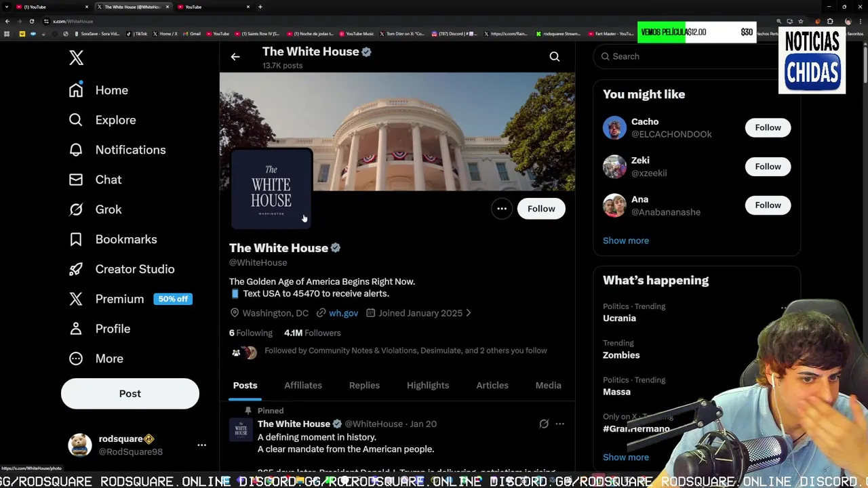The height and width of the screenshot is (488, 868).
Task: Click the verified badge beside profile name
Action: (336, 248)
